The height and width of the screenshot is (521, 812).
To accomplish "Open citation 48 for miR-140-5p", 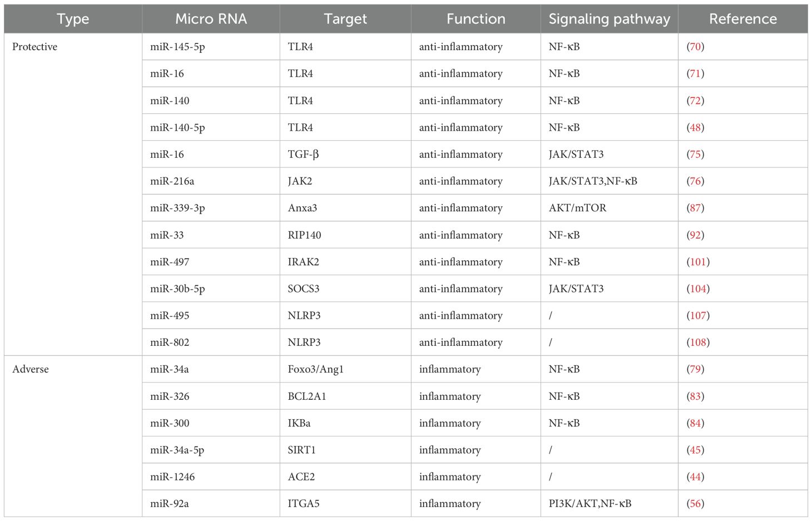I will pyautogui.click(x=695, y=127).
